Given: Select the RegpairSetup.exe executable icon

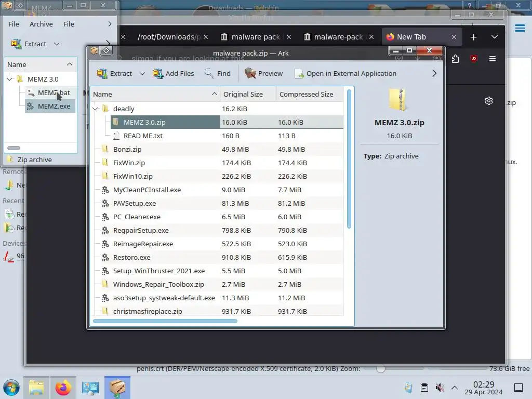Looking at the screenshot, I should coord(105,230).
